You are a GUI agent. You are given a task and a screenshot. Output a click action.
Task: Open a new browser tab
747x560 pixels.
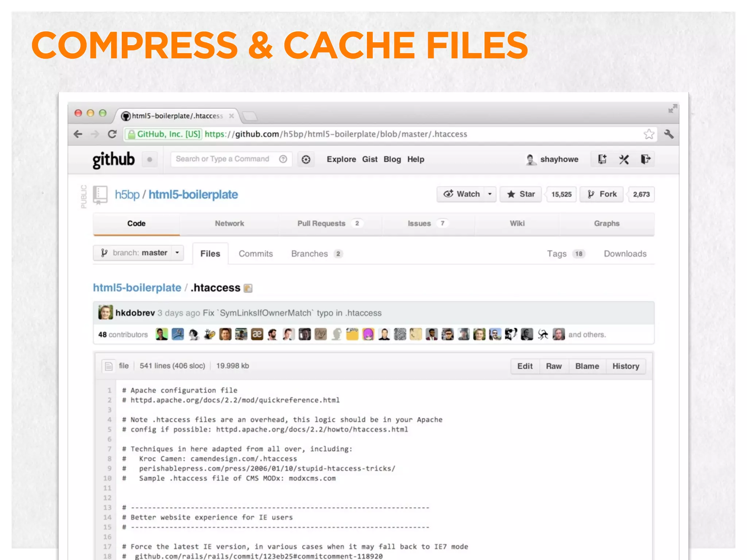click(250, 116)
